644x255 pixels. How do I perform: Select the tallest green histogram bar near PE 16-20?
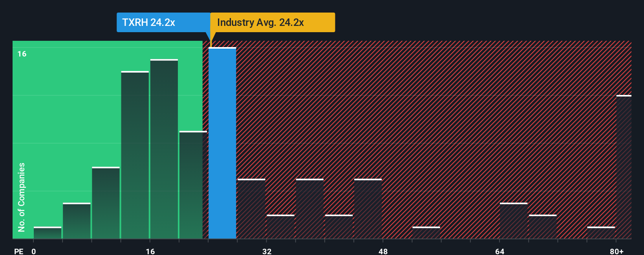pos(164,149)
